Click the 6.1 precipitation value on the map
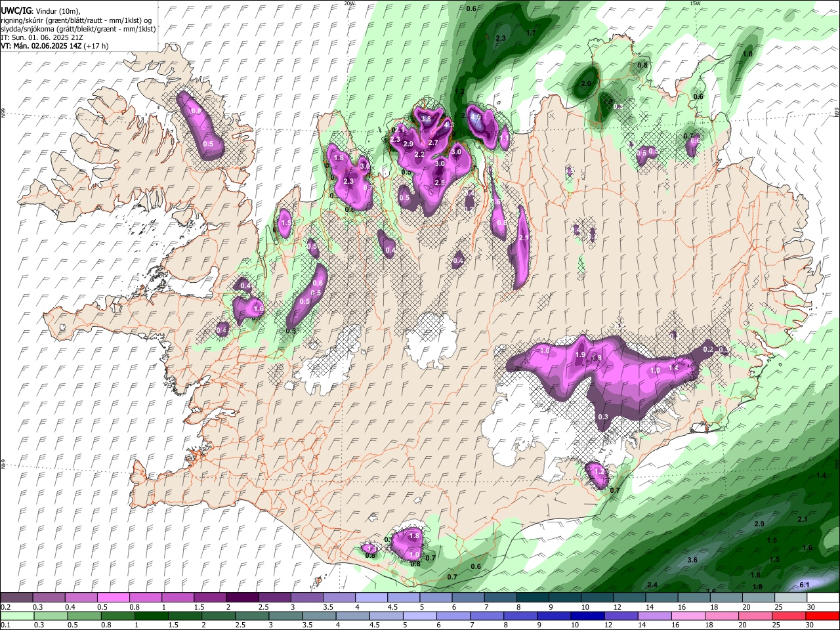 pyautogui.click(x=806, y=585)
